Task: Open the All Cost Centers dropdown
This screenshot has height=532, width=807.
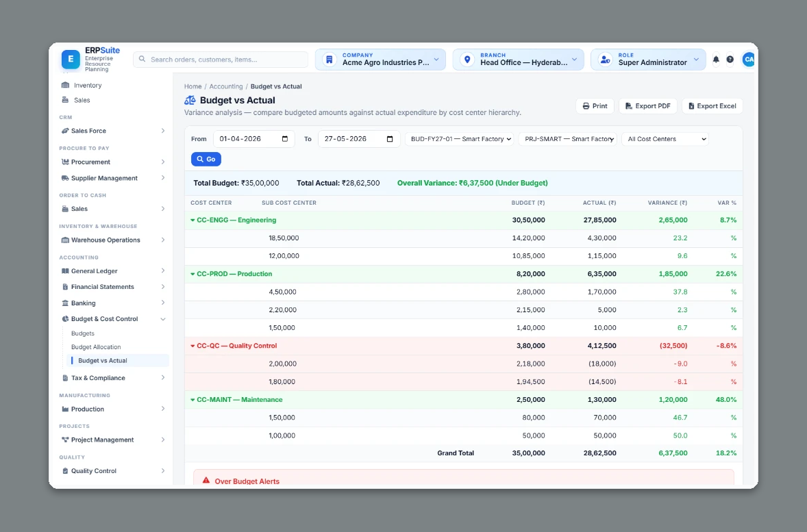Action: coord(665,139)
